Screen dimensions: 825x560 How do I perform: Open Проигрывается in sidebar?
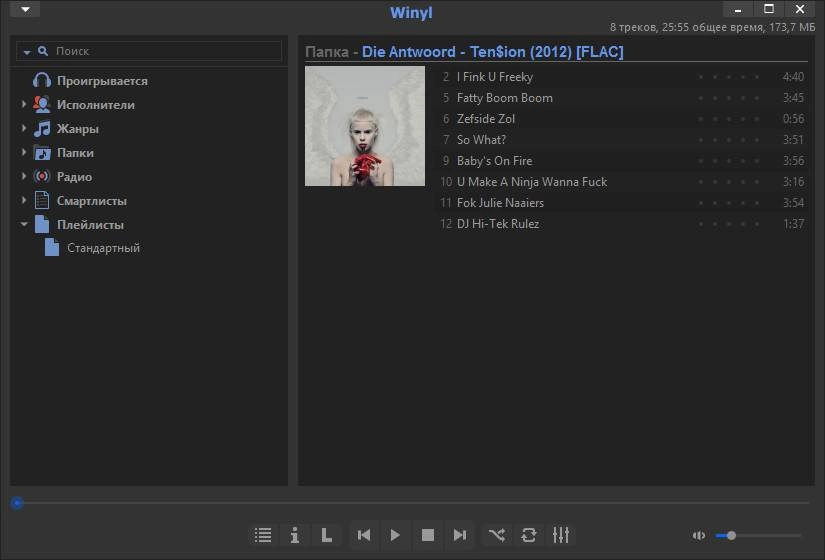coord(102,81)
